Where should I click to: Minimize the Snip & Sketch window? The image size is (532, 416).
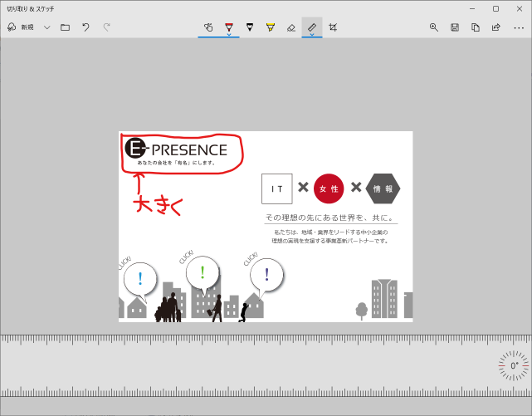point(472,9)
